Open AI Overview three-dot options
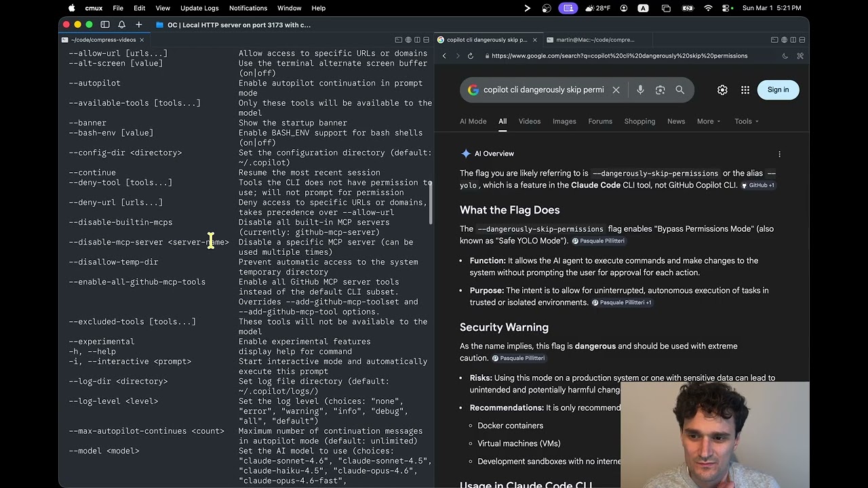The image size is (868, 488). [x=779, y=154]
